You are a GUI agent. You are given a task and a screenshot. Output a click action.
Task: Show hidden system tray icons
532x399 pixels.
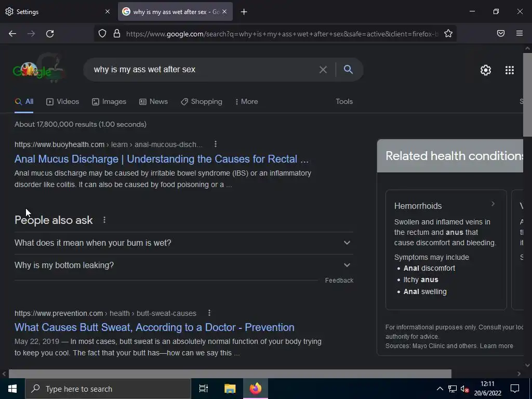pyautogui.click(x=440, y=389)
